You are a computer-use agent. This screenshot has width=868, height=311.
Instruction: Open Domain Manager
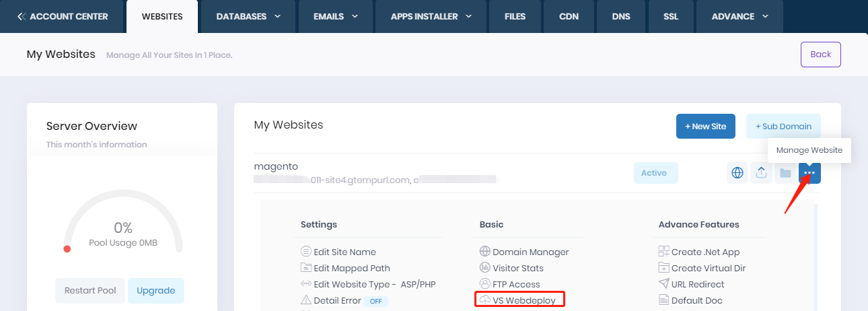(530, 252)
